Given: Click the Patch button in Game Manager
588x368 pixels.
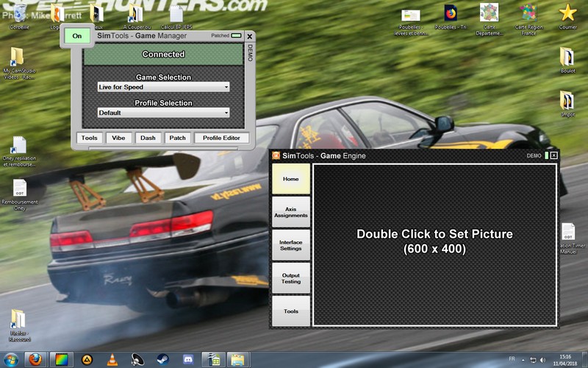Looking at the screenshot, I should click(x=178, y=138).
